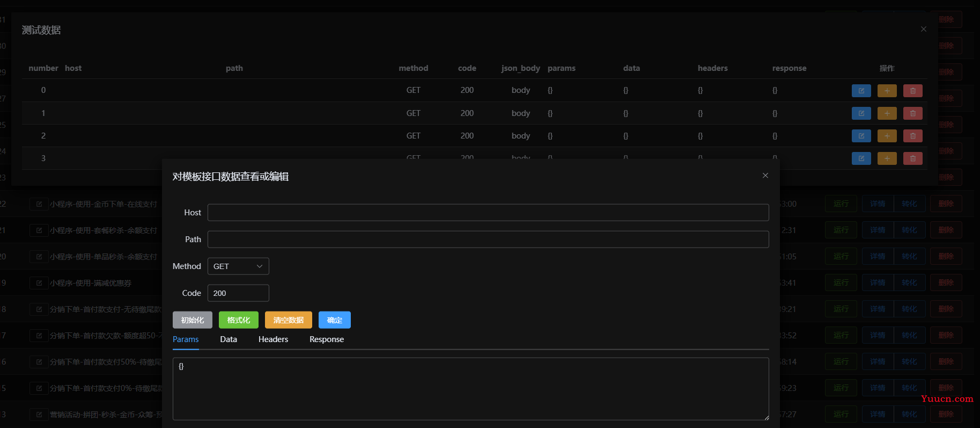The width and height of the screenshot is (980, 428).
Task: Close the 测试数据 dialog
Action: tap(923, 29)
